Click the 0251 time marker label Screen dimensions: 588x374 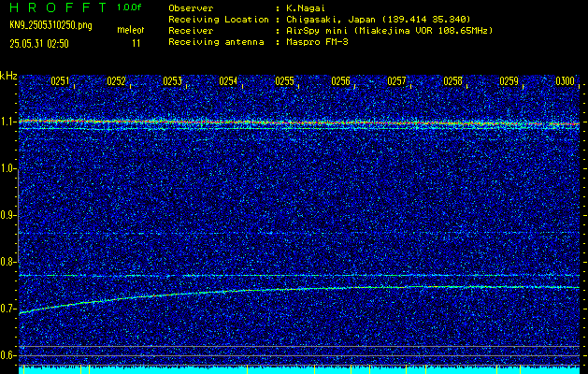61,81
